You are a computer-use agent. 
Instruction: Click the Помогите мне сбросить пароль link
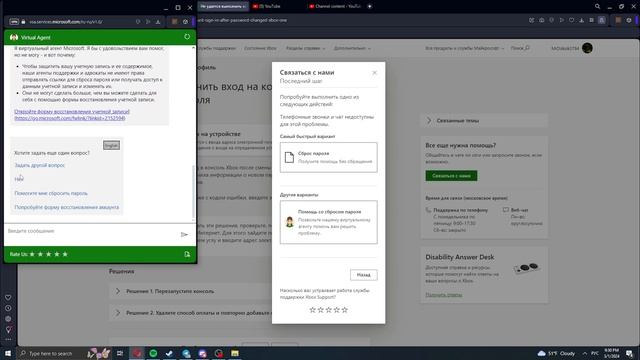[x=51, y=193]
